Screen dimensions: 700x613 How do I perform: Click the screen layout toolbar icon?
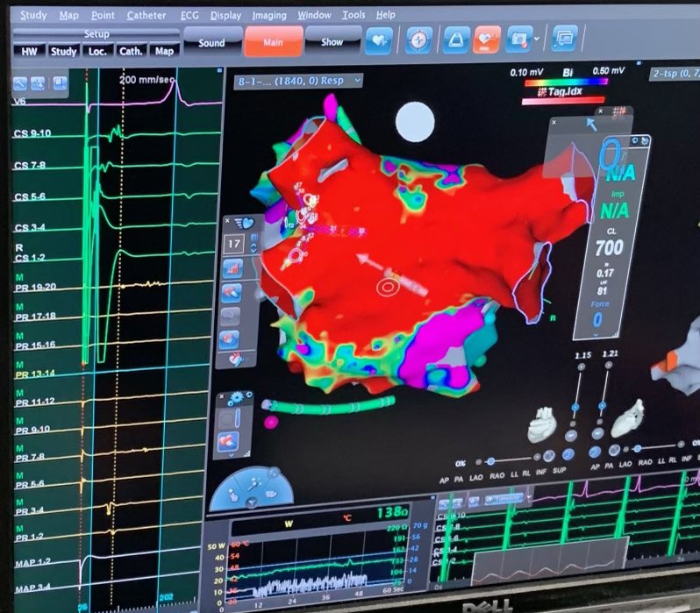click(x=565, y=38)
